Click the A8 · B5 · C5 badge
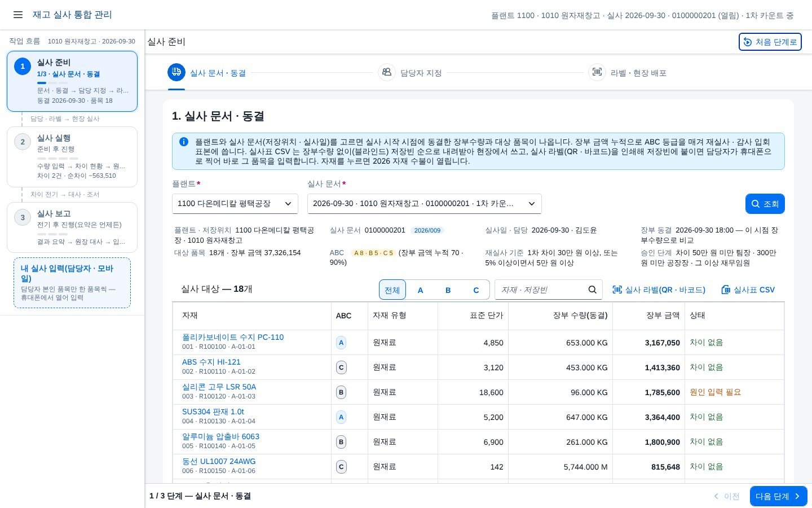This screenshot has height=508, width=812. [x=373, y=253]
